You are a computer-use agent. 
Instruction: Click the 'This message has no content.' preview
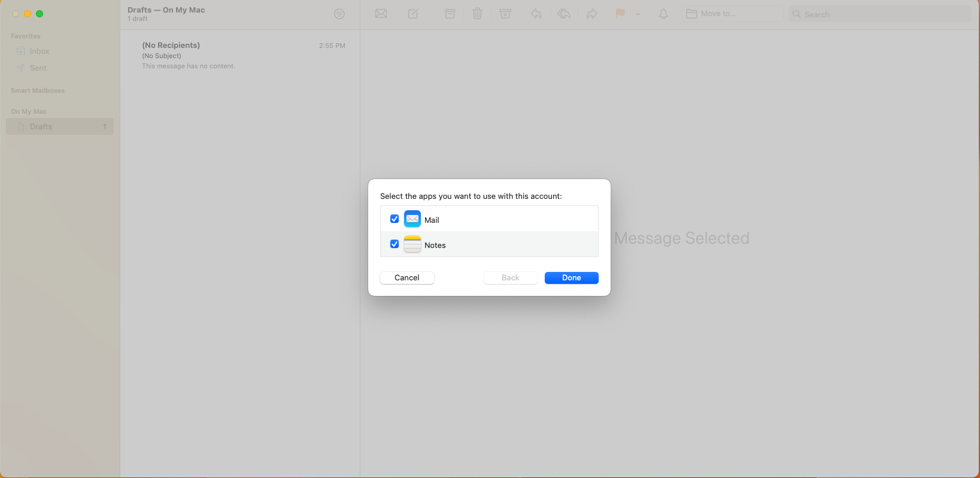189,66
